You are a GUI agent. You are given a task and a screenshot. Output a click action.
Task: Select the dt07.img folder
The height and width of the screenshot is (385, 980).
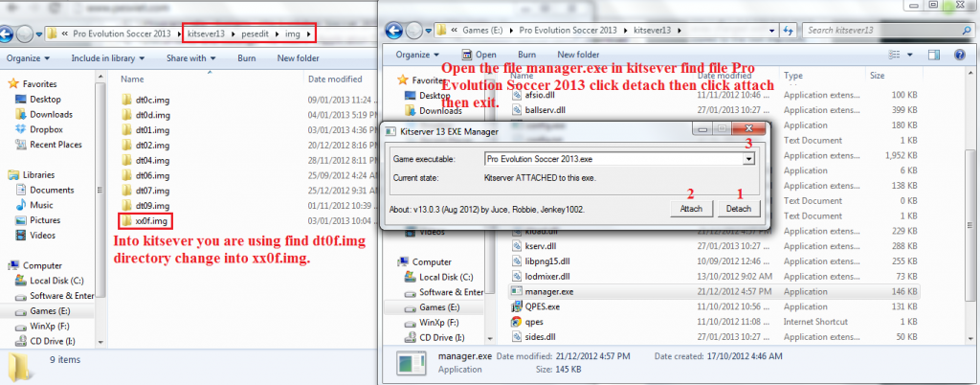tap(145, 191)
